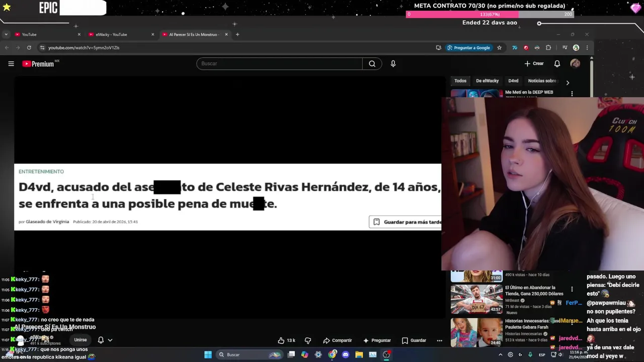Click the ESP language indicator in tray
Screen dimensions: 644x362
[542, 354]
